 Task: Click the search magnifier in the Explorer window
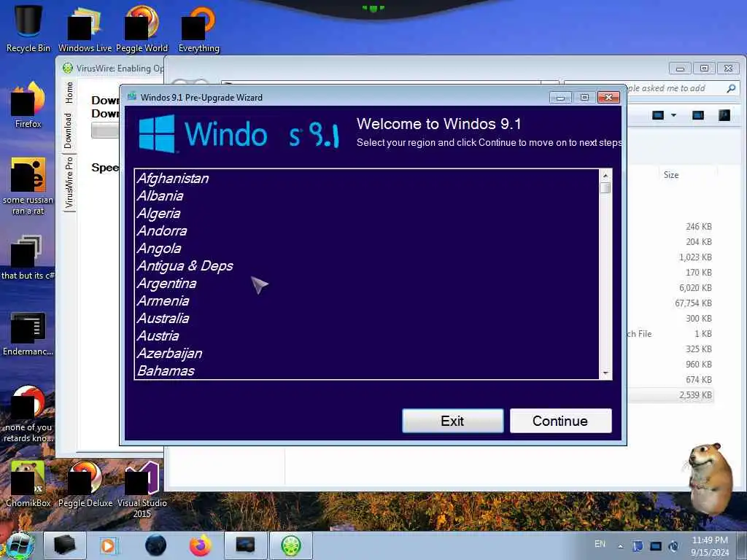(x=731, y=88)
